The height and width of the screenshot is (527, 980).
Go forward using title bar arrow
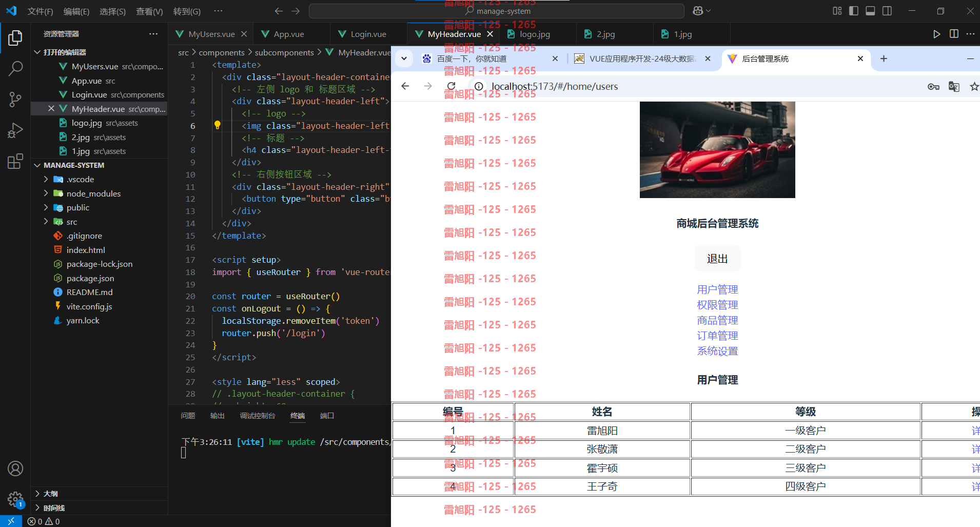pyautogui.click(x=296, y=11)
